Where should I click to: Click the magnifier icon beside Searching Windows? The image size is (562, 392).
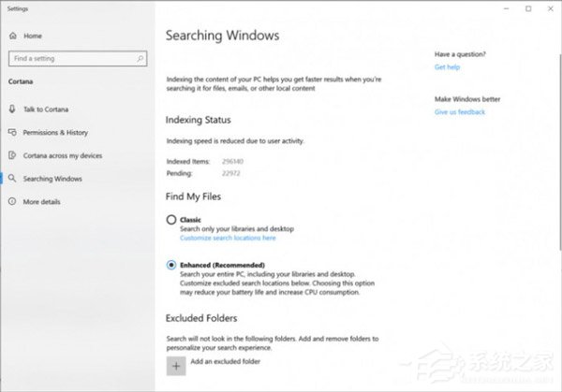pos(12,179)
